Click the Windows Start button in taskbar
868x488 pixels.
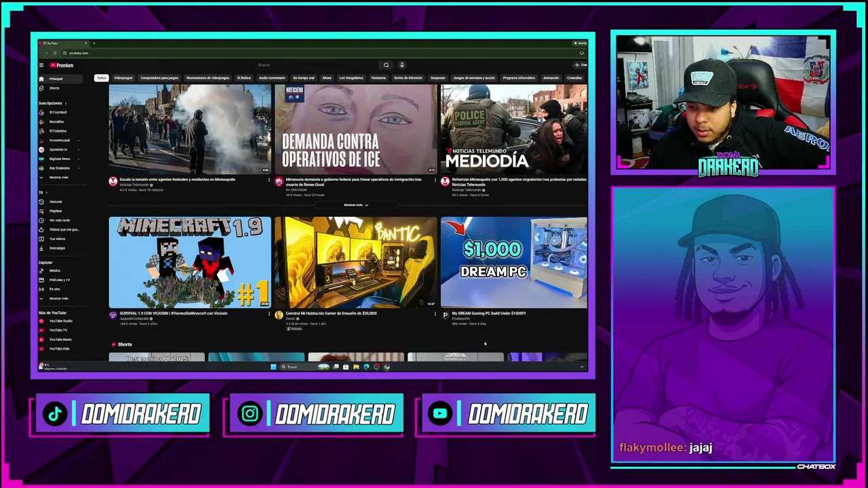click(273, 367)
